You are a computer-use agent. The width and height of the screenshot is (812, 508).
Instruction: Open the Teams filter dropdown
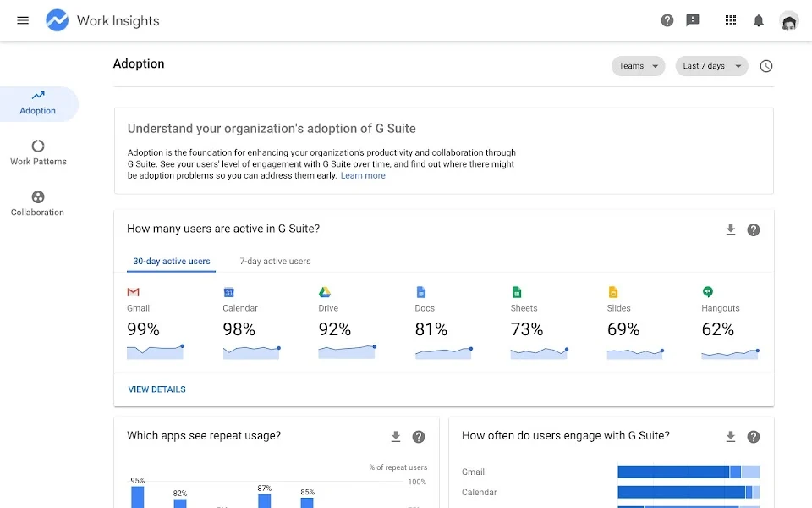[638, 66]
